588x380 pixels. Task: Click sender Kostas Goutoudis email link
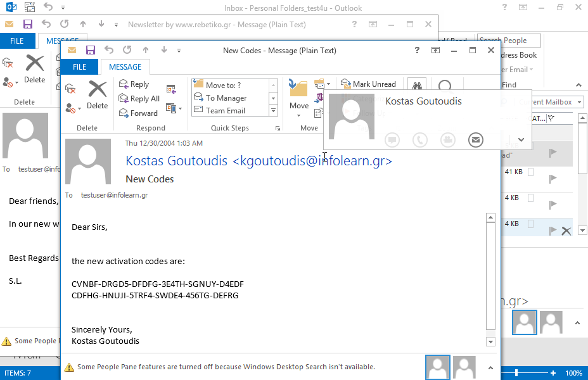(x=259, y=161)
